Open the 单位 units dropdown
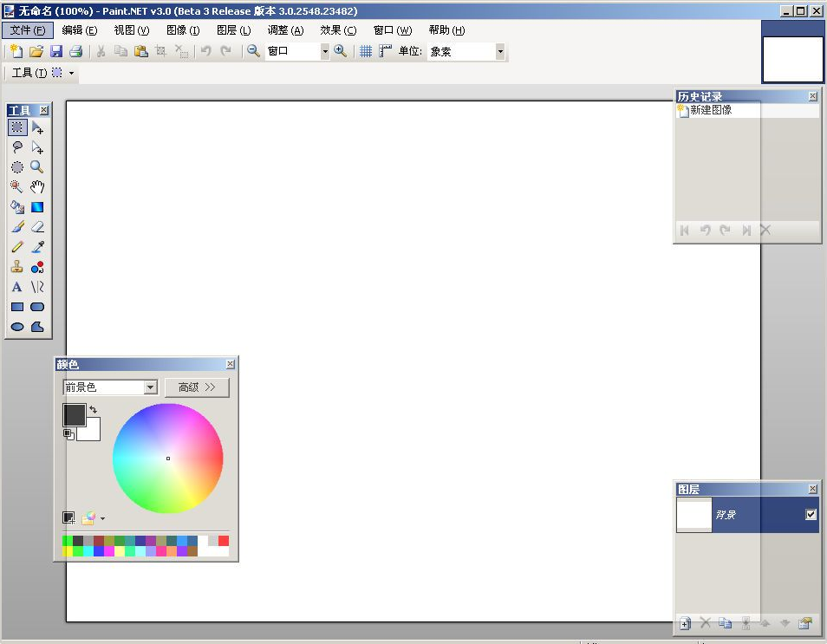The image size is (827, 644). 500,51
